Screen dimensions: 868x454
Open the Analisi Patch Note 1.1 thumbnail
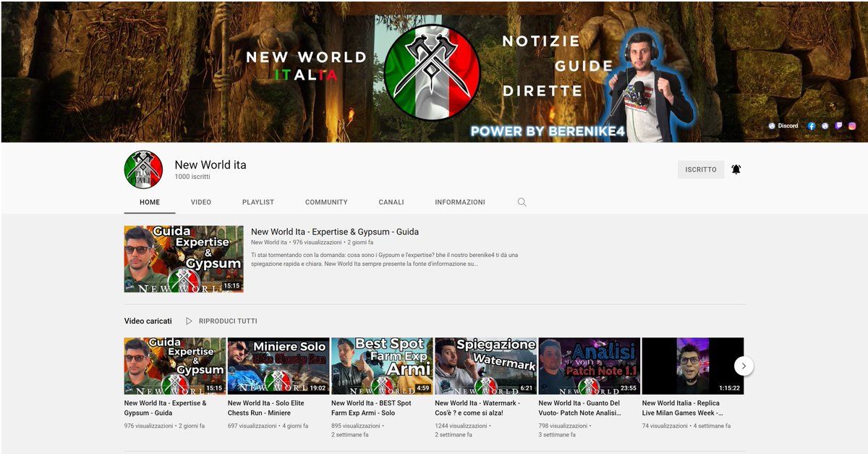(590, 366)
